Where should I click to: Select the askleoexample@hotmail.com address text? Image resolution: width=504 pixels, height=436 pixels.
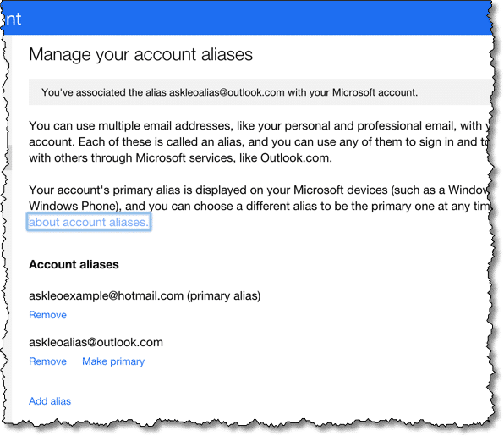click(106, 295)
